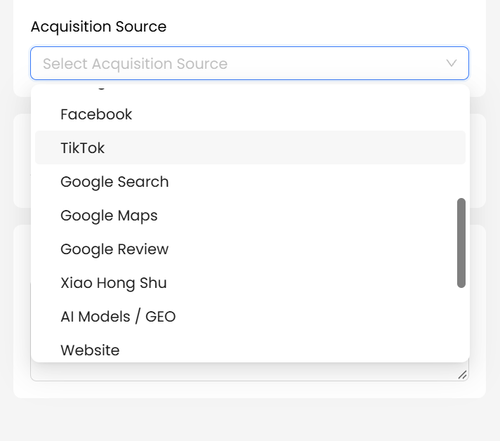
Task: Click the Acquisition Source dropdown chevron arrow
Action: [x=451, y=63]
